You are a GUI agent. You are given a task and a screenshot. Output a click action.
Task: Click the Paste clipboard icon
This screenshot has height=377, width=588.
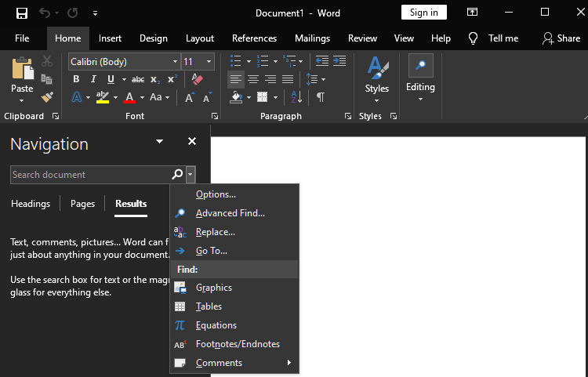click(x=22, y=68)
